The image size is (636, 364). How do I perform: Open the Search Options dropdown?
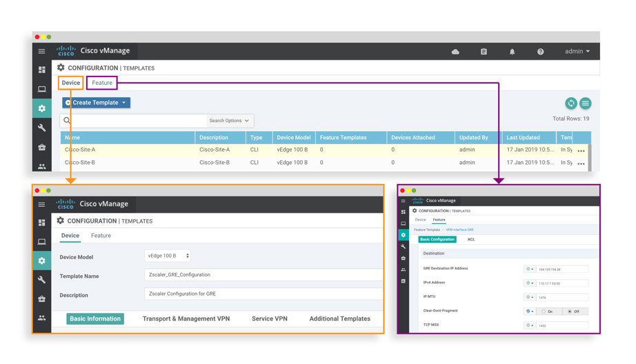point(229,121)
